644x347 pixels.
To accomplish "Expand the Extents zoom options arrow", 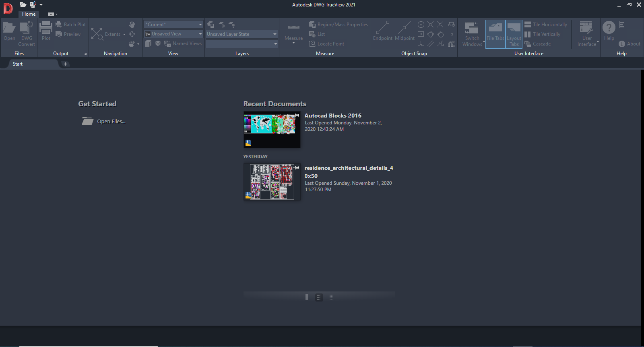I will pyautogui.click(x=124, y=35).
